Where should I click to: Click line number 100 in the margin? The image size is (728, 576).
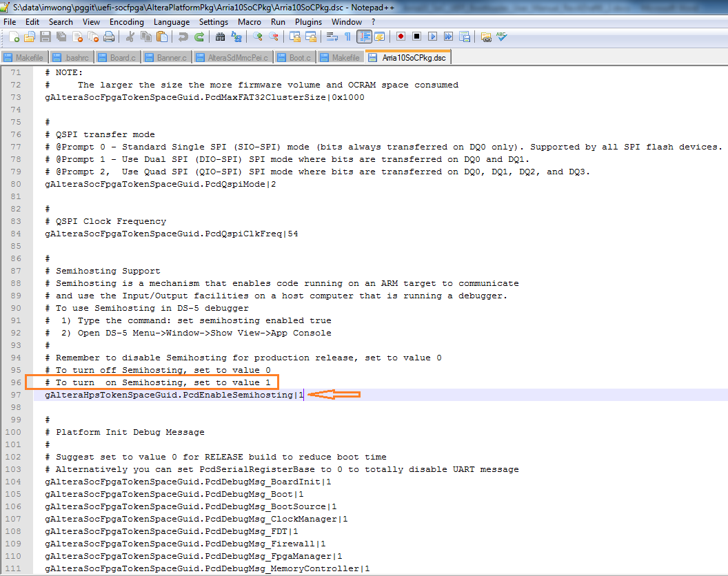[13, 432]
